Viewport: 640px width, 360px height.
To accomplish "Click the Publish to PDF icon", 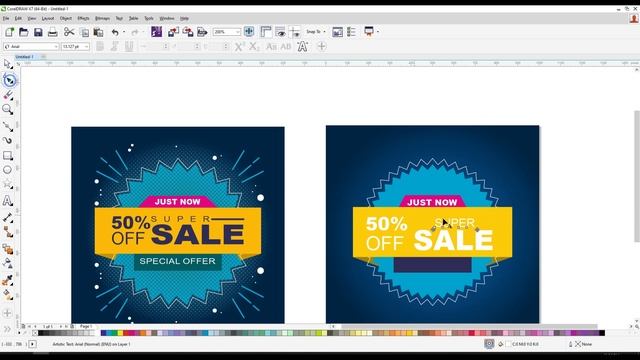I will coord(202,31).
